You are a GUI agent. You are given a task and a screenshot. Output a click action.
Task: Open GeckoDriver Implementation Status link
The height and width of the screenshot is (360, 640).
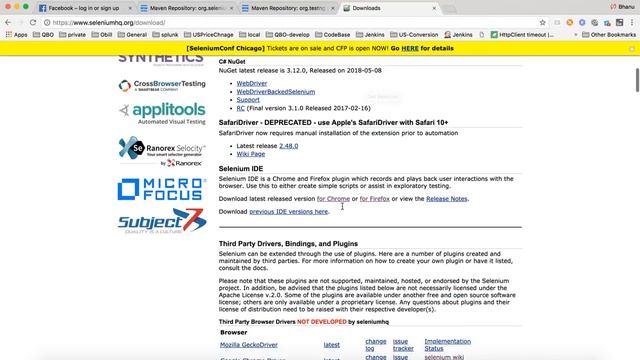(x=447, y=345)
